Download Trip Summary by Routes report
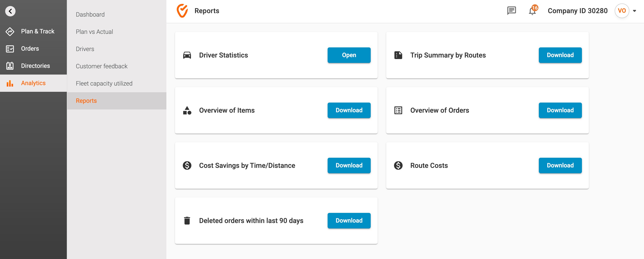644x259 pixels. [560, 55]
